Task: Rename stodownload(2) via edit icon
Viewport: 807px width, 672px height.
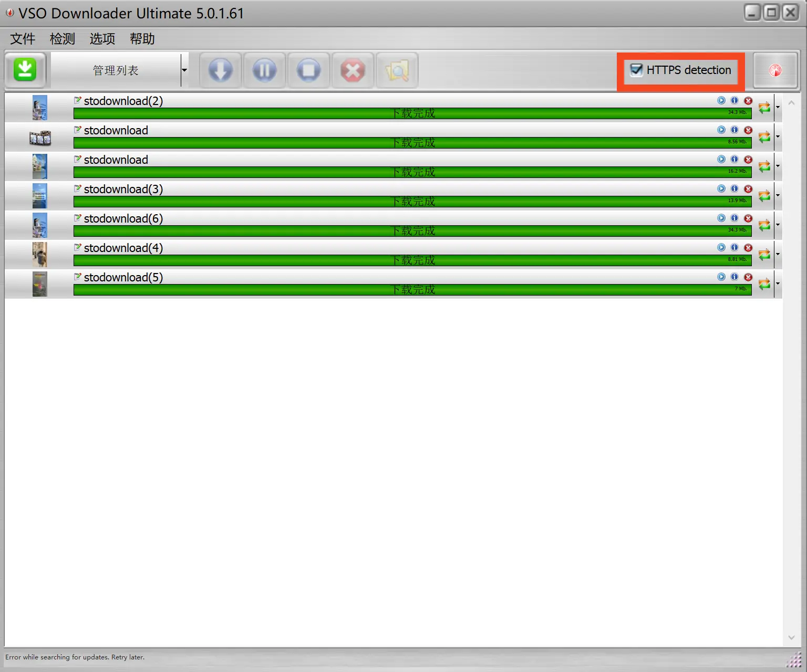Action: tap(77, 100)
